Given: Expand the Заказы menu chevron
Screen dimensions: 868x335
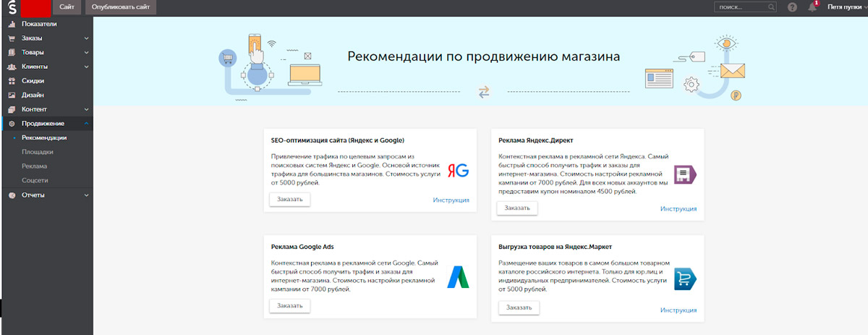Looking at the screenshot, I should (86, 38).
